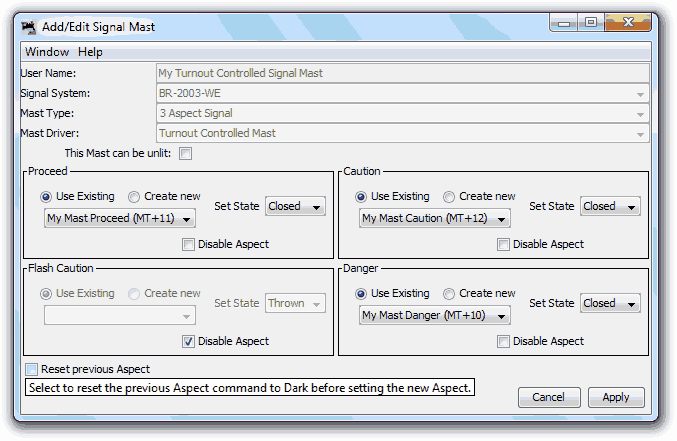Toggle 'This Mast can be unlit' checkbox

185,154
